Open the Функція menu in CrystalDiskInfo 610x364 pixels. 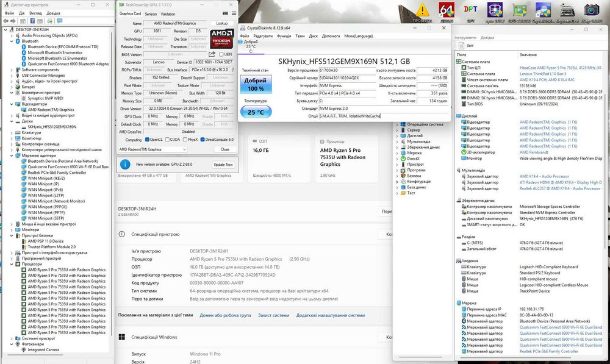284,36
